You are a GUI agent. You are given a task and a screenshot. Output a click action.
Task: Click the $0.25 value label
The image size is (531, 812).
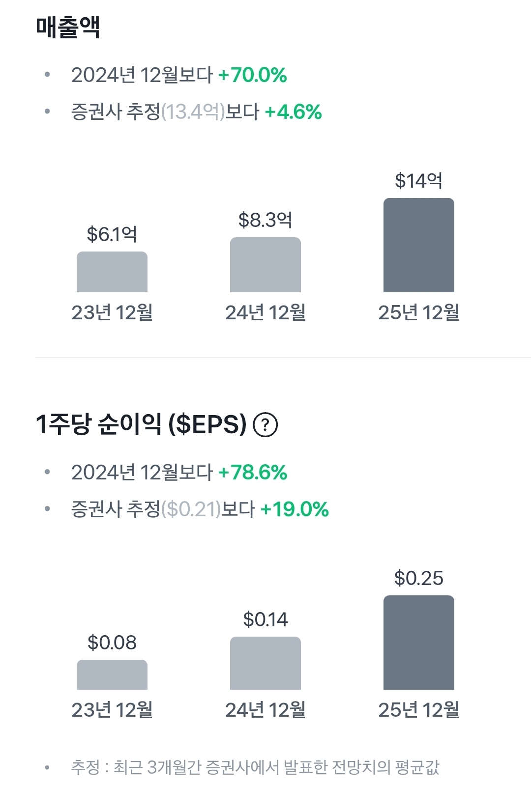pos(418,578)
